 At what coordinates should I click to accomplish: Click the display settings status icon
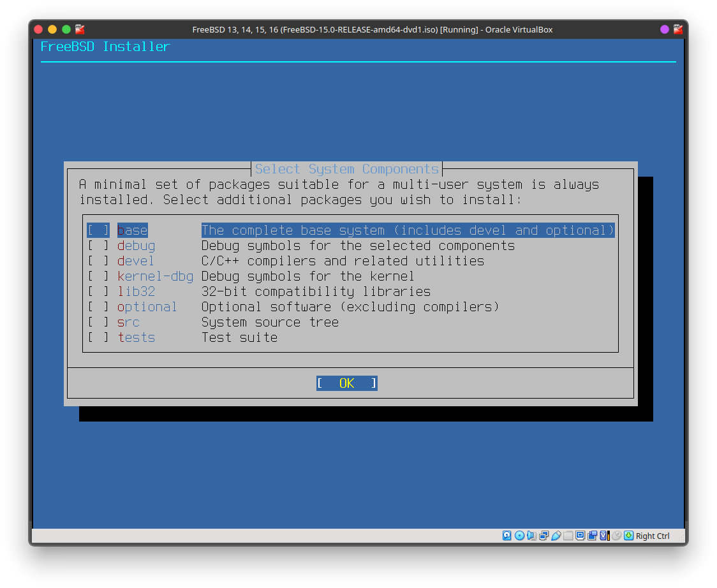click(580, 536)
